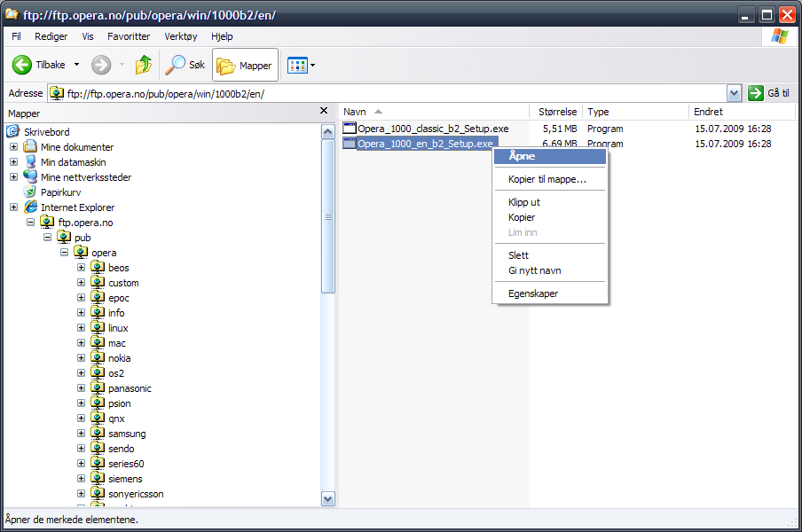Choose Klipp ut in context menu
Viewport: 802px width, 532px height.
(550, 202)
